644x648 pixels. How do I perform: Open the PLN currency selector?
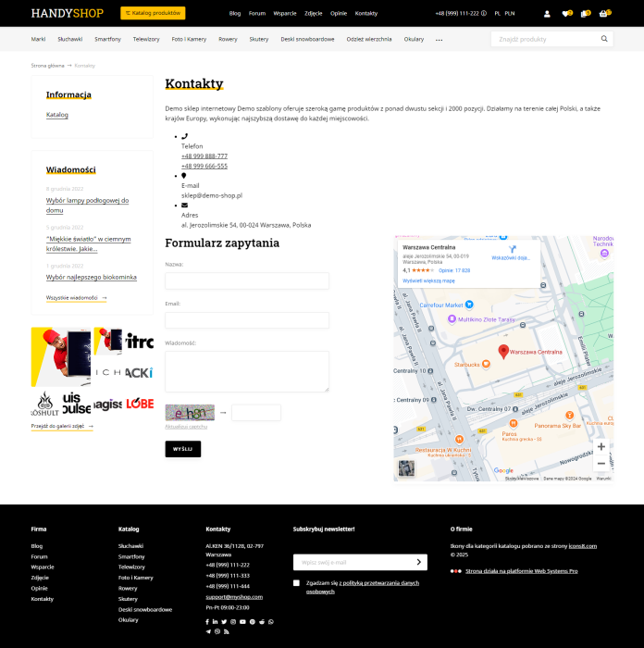coord(510,14)
